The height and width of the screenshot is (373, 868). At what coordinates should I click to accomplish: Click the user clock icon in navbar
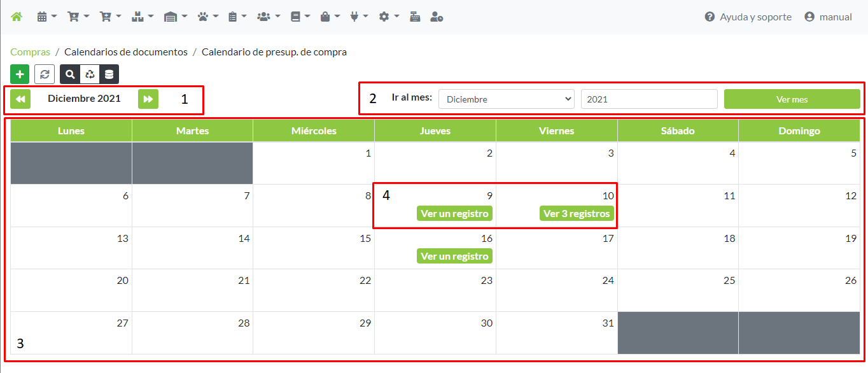[x=437, y=17]
